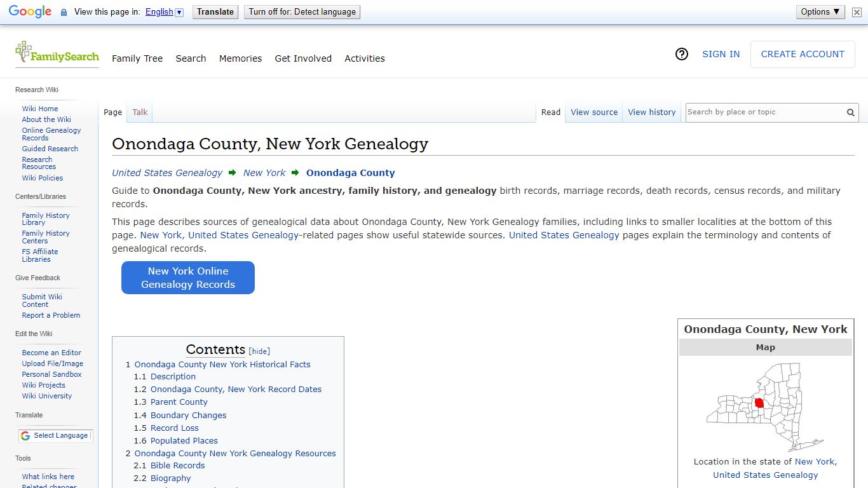868x488 pixels.
Task: Open Wiki Projects sidebar link
Action: click(x=44, y=385)
